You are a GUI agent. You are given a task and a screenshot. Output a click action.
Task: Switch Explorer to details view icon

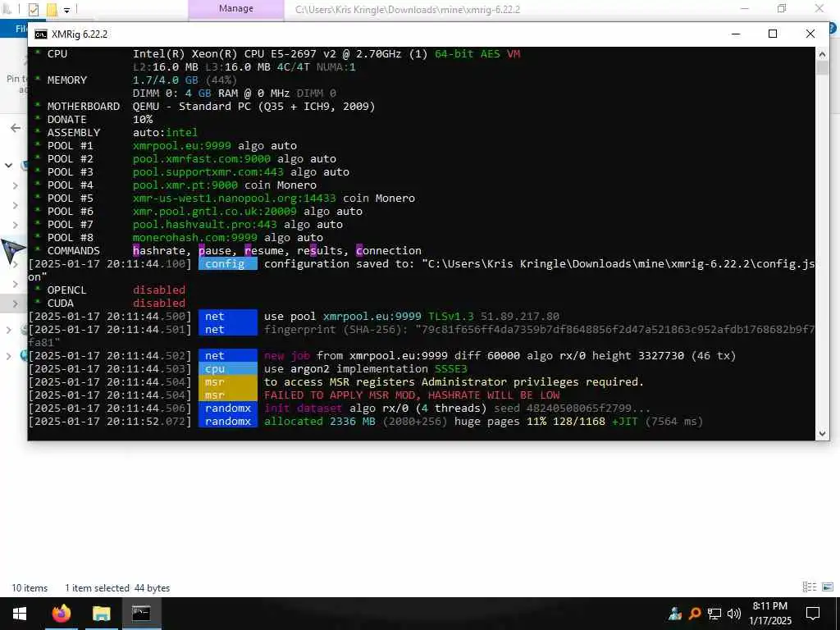pos(810,587)
